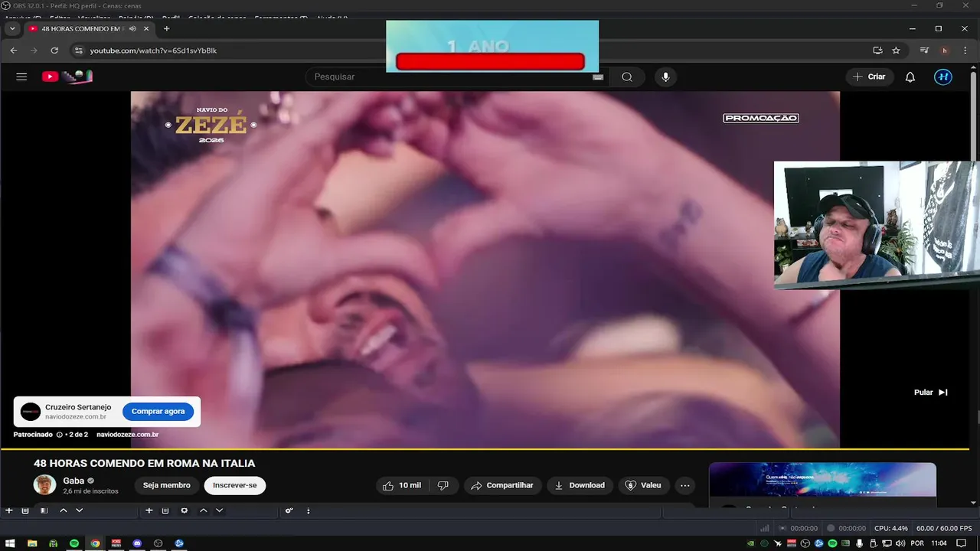
Task: Click the search magnifier button
Action: (627, 77)
